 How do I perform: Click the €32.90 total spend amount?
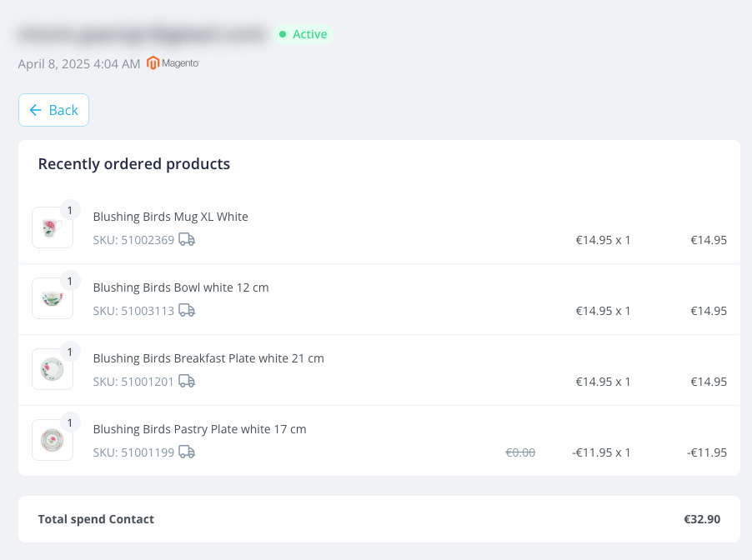pyautogui.click(x=702, y=519)
